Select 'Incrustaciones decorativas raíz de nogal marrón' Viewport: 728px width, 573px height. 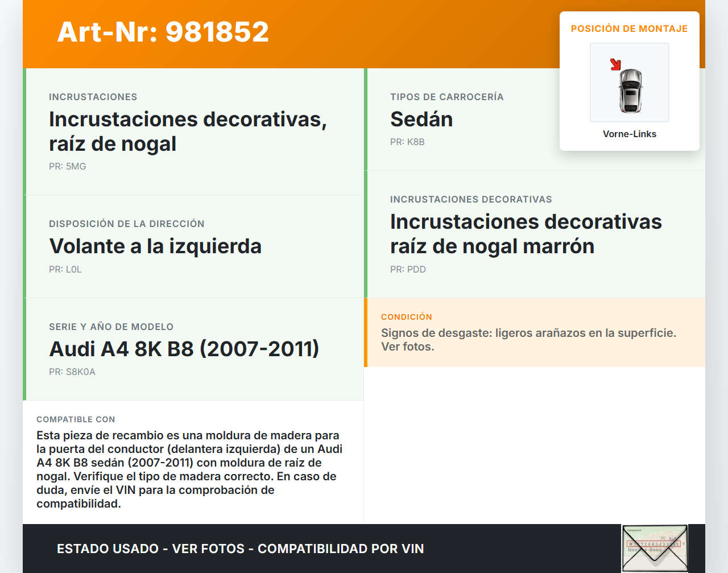coord(526,234)
